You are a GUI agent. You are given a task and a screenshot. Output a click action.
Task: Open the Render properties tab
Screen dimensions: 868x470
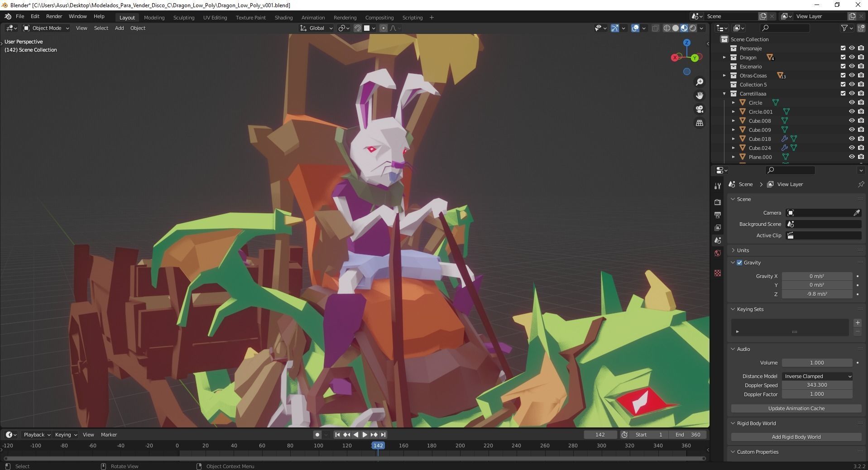[x=718, y=202]
